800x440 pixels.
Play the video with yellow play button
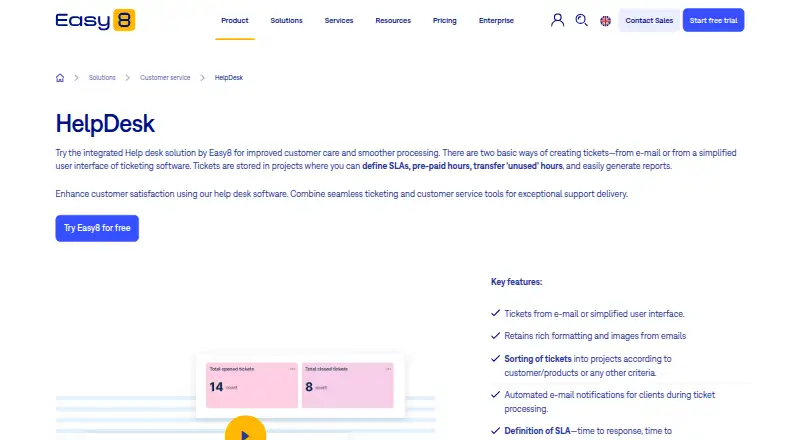(x=245, y=428)
